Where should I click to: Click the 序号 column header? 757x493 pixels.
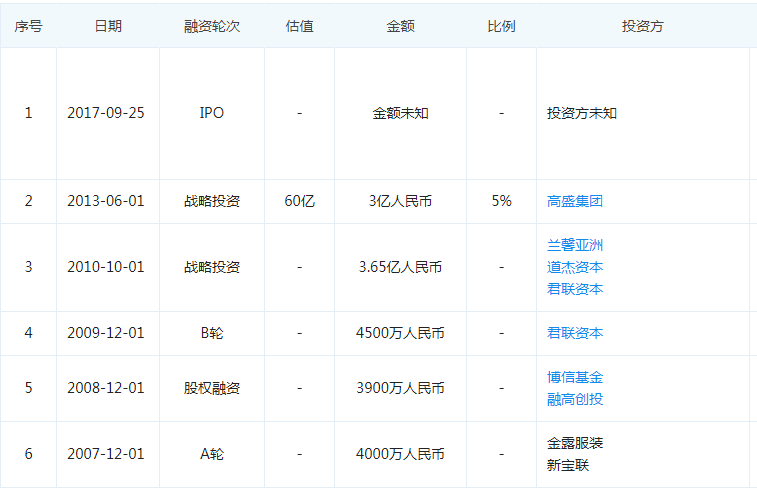[x=28, y=26]
